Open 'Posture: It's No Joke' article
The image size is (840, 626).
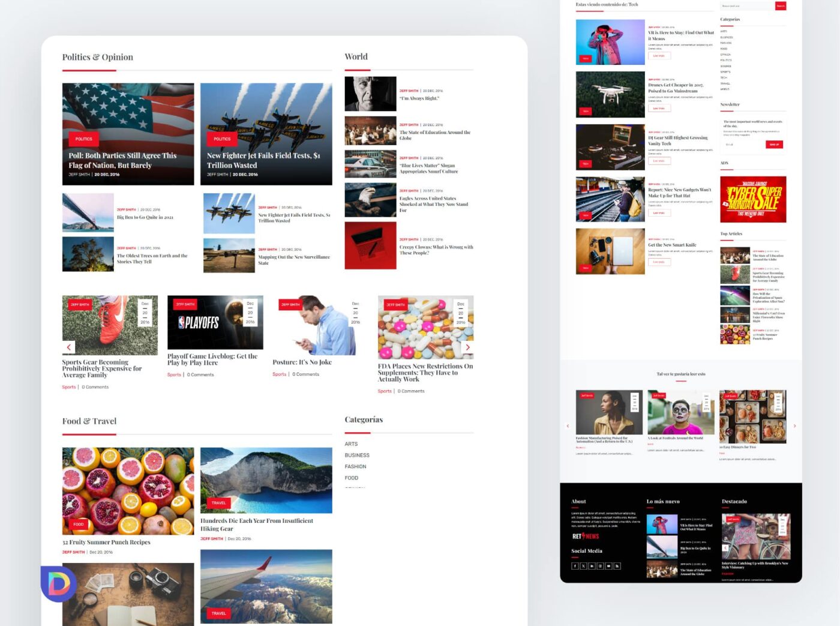coord(302,362)
